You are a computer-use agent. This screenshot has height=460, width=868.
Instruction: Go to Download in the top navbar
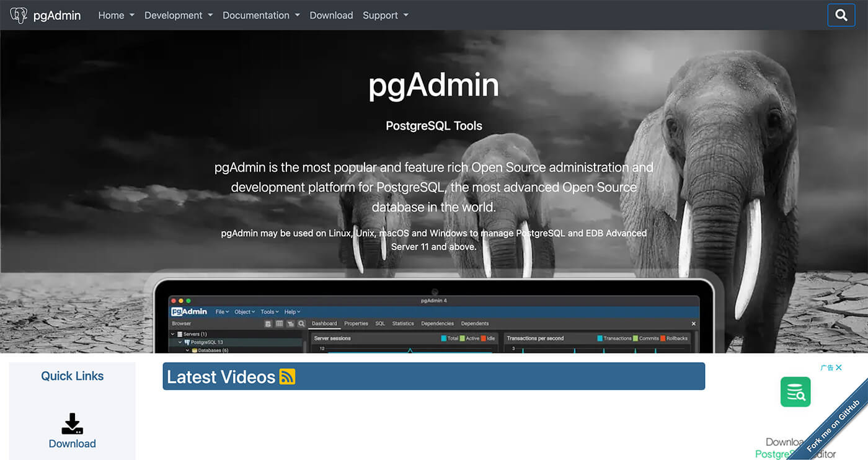point(331,15)
